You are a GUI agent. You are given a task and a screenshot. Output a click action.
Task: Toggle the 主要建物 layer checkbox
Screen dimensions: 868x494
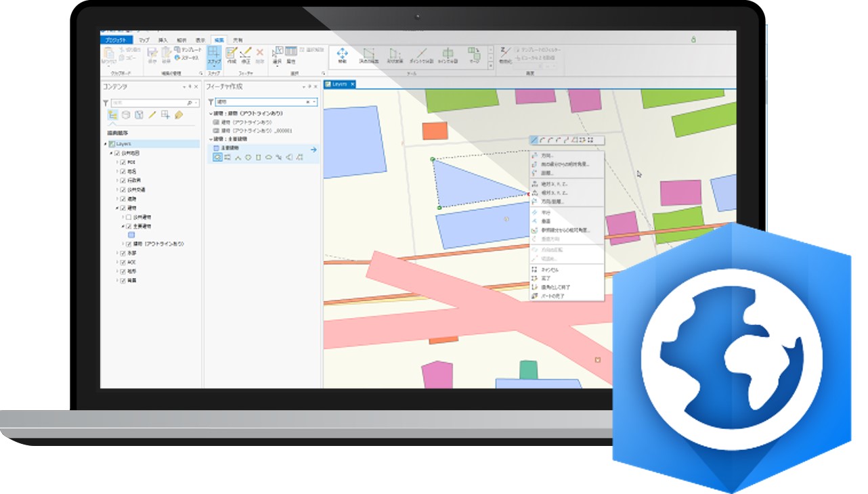(128, 226)
